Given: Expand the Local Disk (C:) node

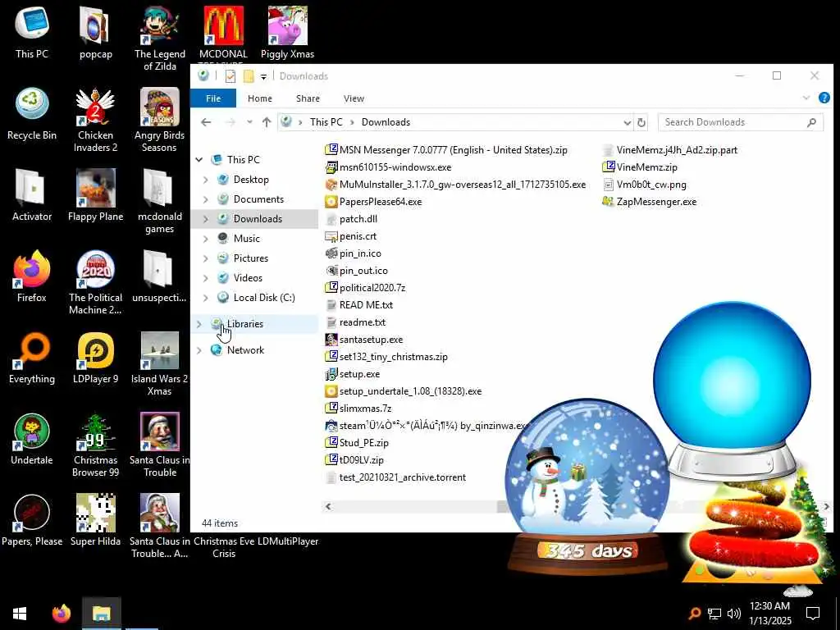Looking at the screenshot, I should [x=206, y=298].
